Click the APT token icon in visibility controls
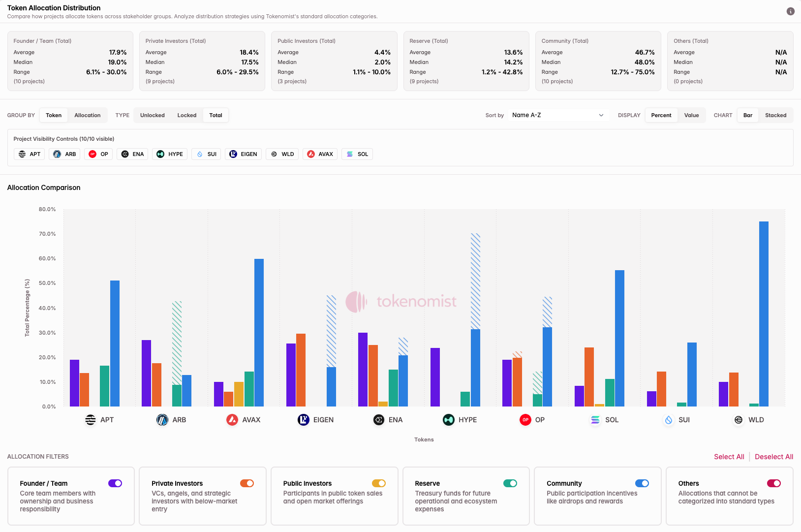Screen dimensions: 801x532 [22, 154]
